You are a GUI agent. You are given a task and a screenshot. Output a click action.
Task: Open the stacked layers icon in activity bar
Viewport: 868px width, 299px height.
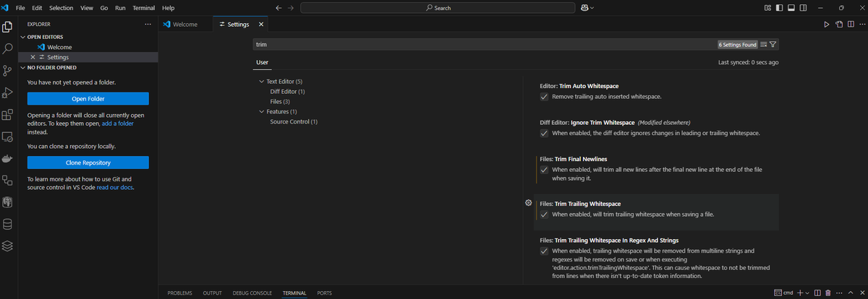pos(8,246)
